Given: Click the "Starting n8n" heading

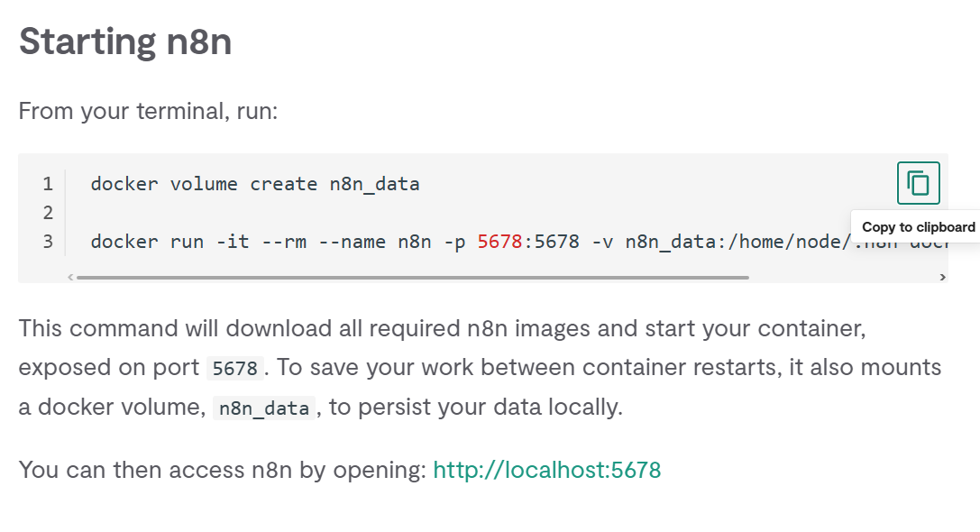Looking at the screenshot, I should click(x=125, y=41).
